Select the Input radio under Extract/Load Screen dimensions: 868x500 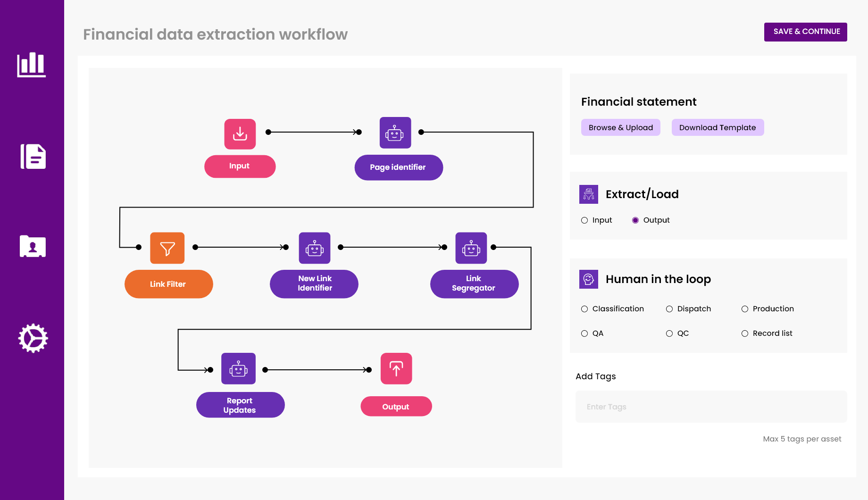pyautogui.click(x=584, y=220)
